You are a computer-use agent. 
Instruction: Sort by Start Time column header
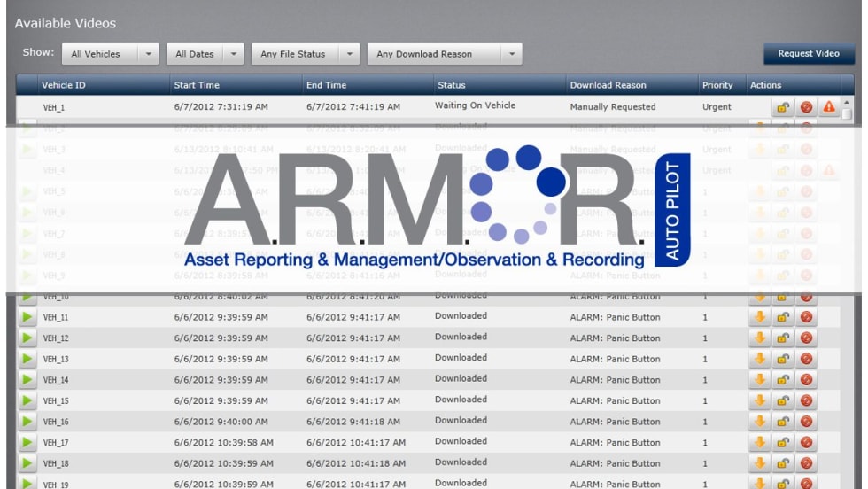197,85
